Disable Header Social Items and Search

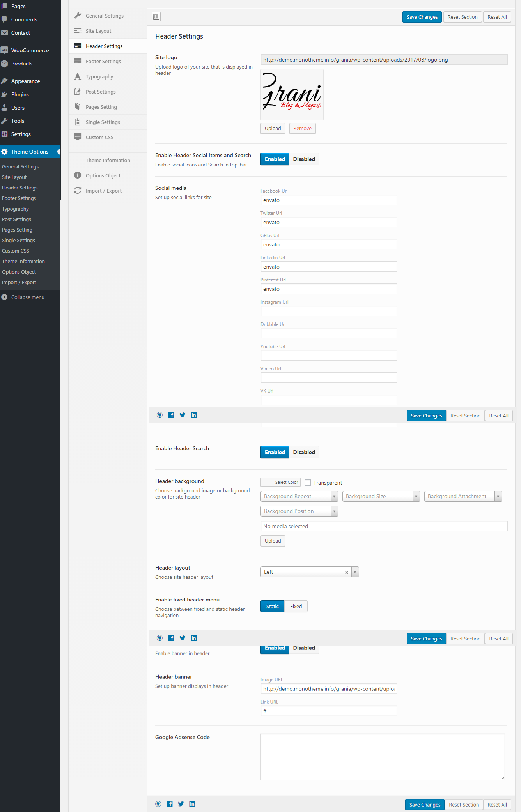coord(304,159)
